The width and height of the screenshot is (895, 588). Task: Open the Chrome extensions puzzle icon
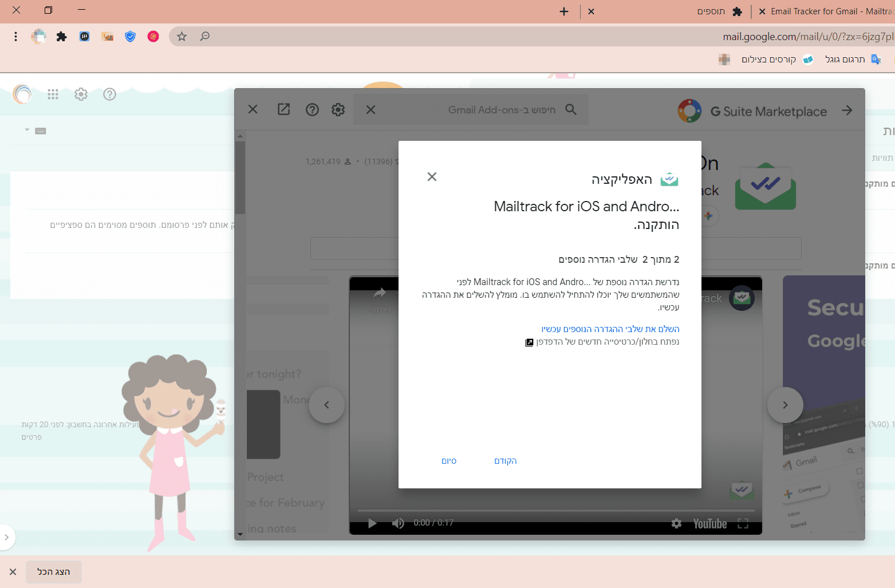click(x=61, y=36)
